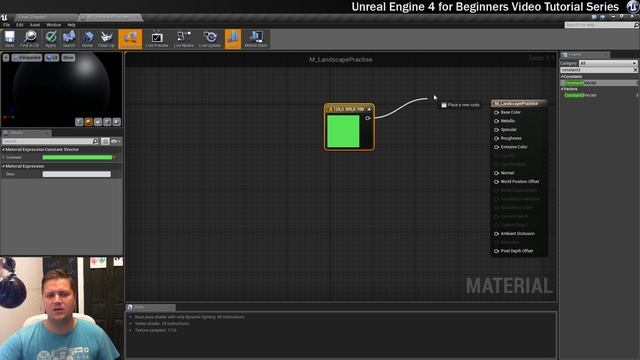Click the constant node output pin
The height and width of the screenshot is (360, 640).
click(x=367, y=118)
